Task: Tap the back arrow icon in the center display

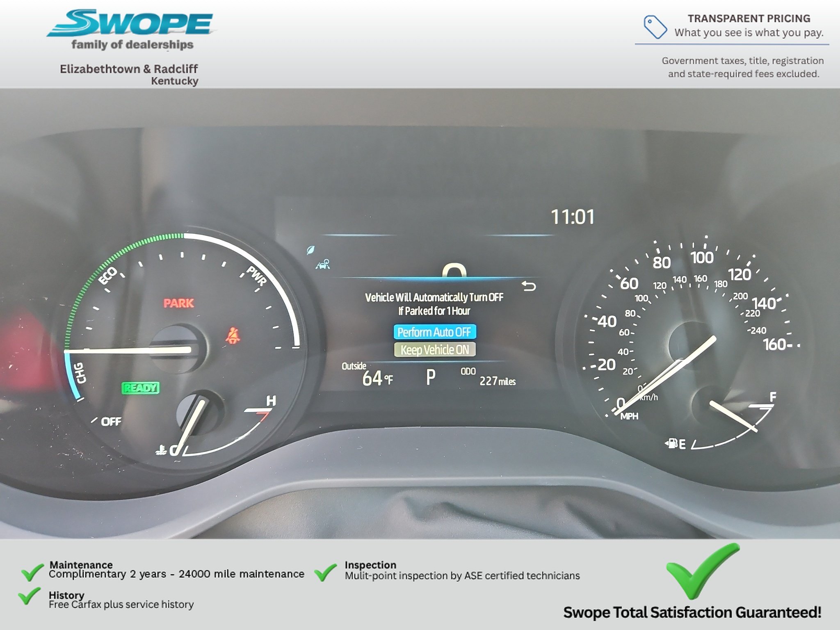Action: [529, 286]
